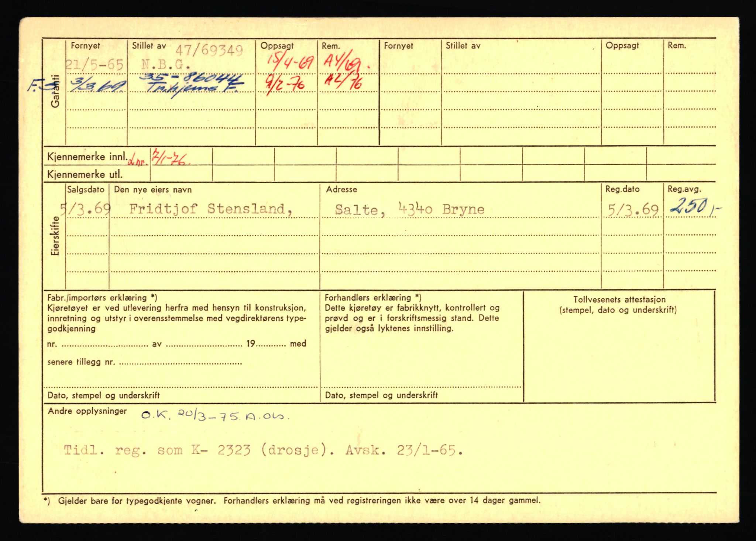The height and width of the screenshot is (541, 756).
Task: Click the Reg.dato value 5/3.69
Action: pos(633,210)
